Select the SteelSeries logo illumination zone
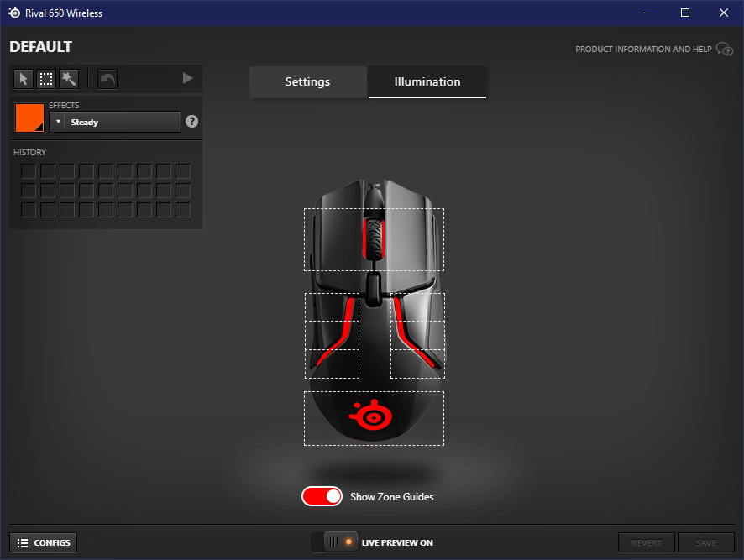Screen dimensions: 744x560 click(374, 418)
